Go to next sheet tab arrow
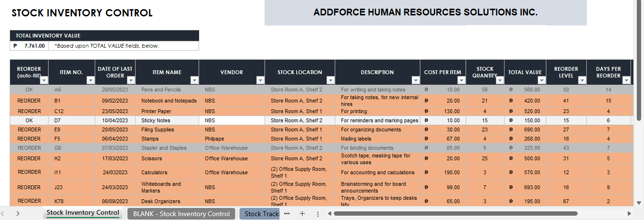Image resolution: width=644 pixels, height=220 pixels. click(18, 213)
